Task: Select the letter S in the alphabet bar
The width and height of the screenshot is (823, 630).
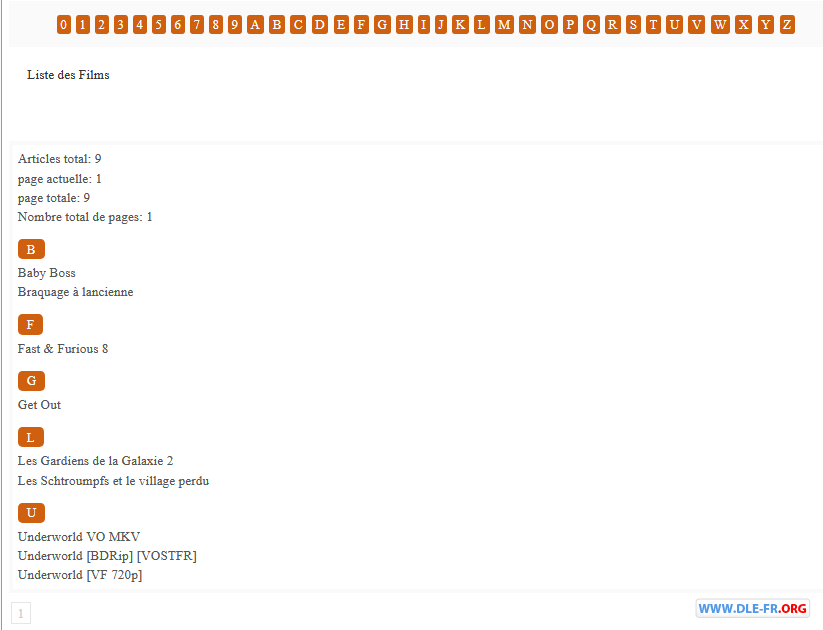Action: (x=633, y=25)
